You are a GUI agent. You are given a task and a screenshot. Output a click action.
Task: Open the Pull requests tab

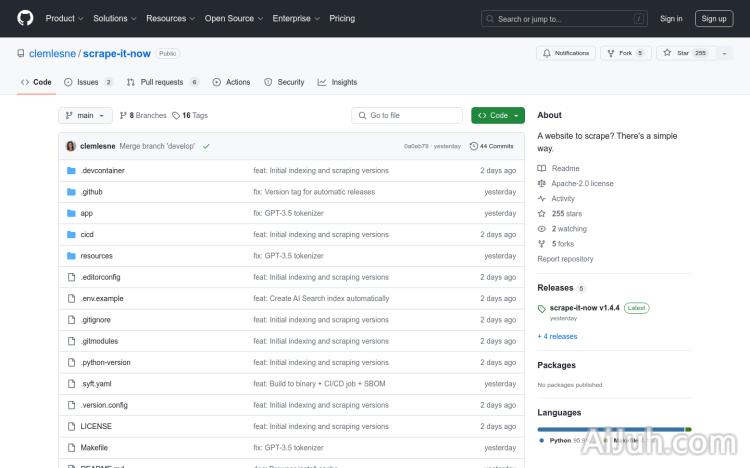tap(161, 82)
